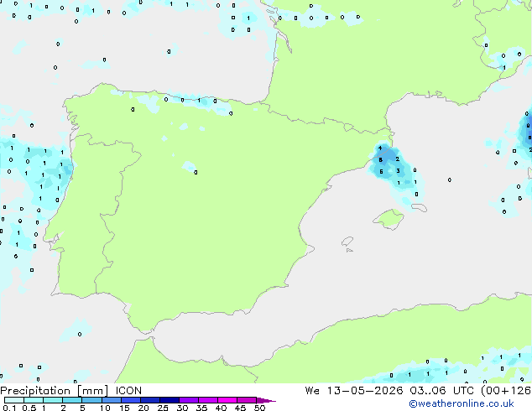Click the 45–50 mm legend color box
The width and height of the screenshot is (532, 411).
(247, 400)
